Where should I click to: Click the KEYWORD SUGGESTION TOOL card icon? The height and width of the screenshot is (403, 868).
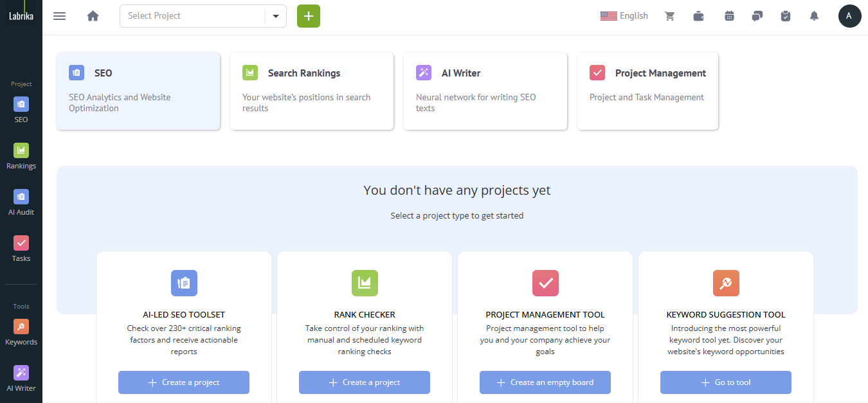(726, 283)
